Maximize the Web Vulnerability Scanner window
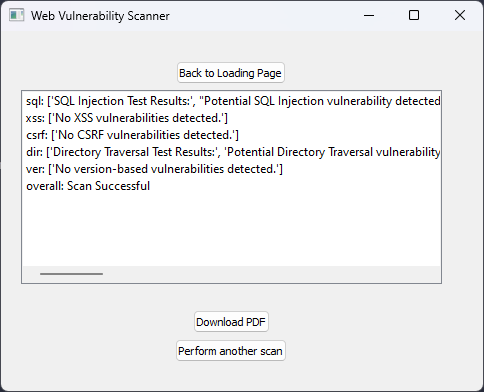This screenshot has width=484, height=392. coord(414,15)
